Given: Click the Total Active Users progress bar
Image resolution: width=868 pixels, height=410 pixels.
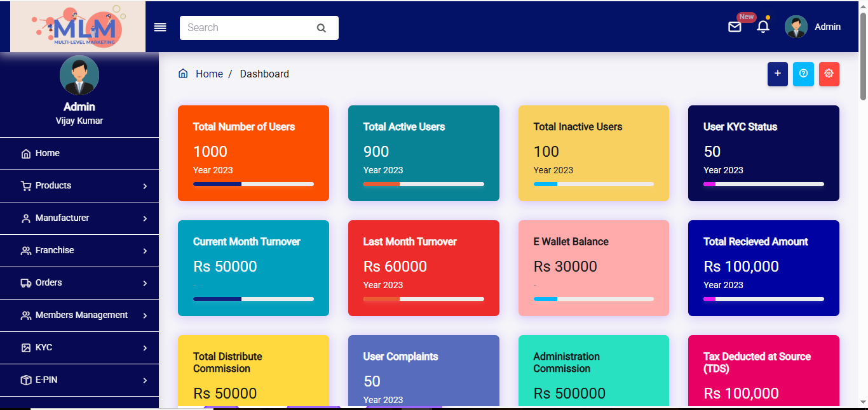Looking at the screenshot, I should pyautogui.click(x=423, y=184).
